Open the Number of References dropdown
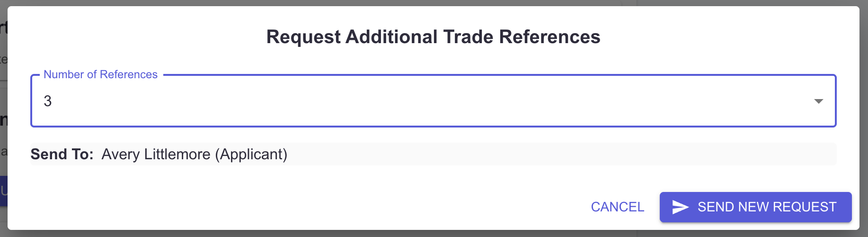The width and height of the screenshot is (868, 237). (433, 101)
